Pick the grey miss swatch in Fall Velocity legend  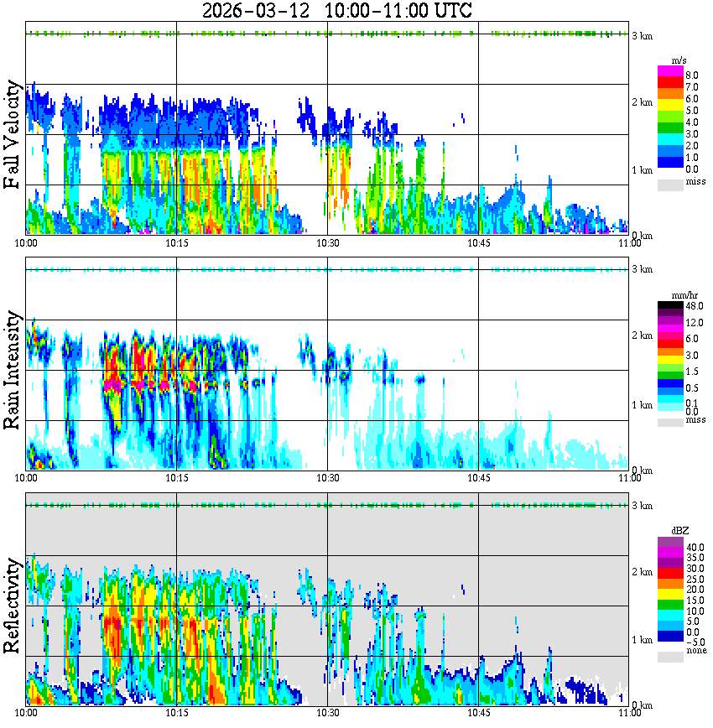click(x=670, y=185)
